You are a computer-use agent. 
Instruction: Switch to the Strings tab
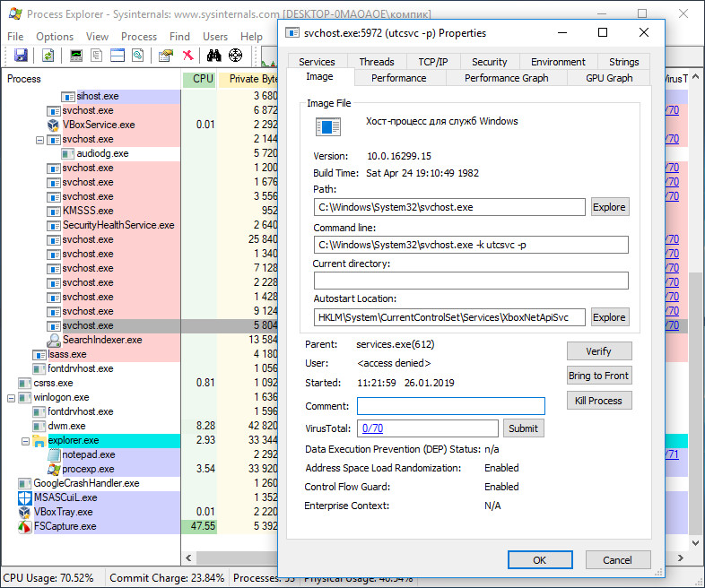click(x=623, y=62)
